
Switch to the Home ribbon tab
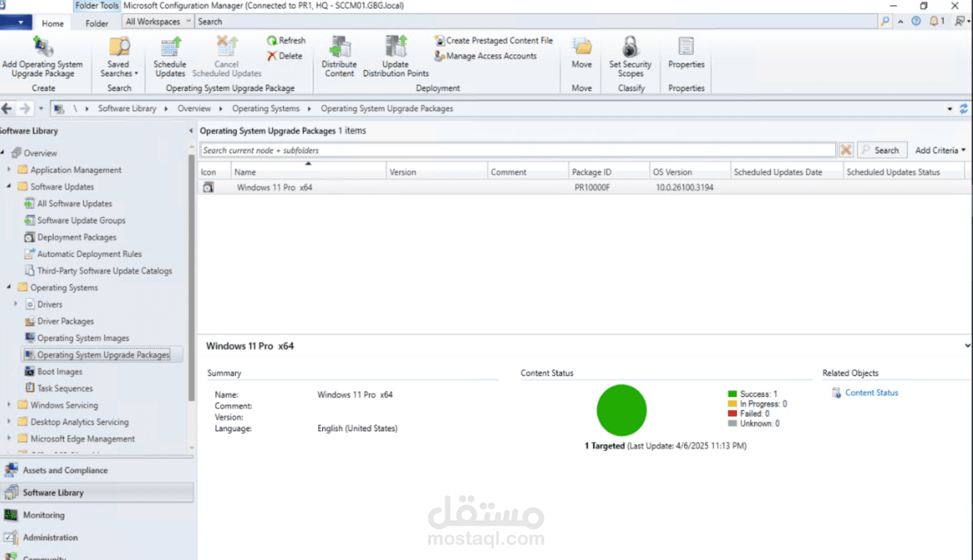click(53, 23)
